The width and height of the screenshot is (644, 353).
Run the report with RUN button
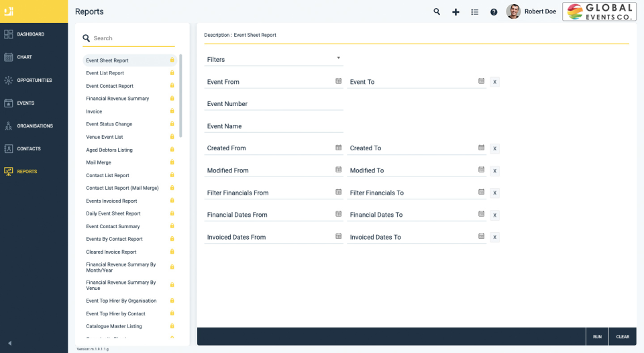pos(597,337)
